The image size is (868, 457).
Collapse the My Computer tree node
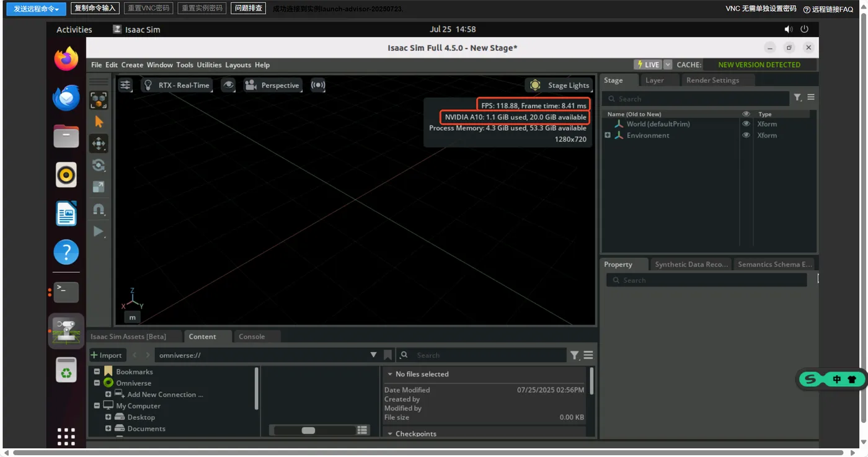click(97, 406)
